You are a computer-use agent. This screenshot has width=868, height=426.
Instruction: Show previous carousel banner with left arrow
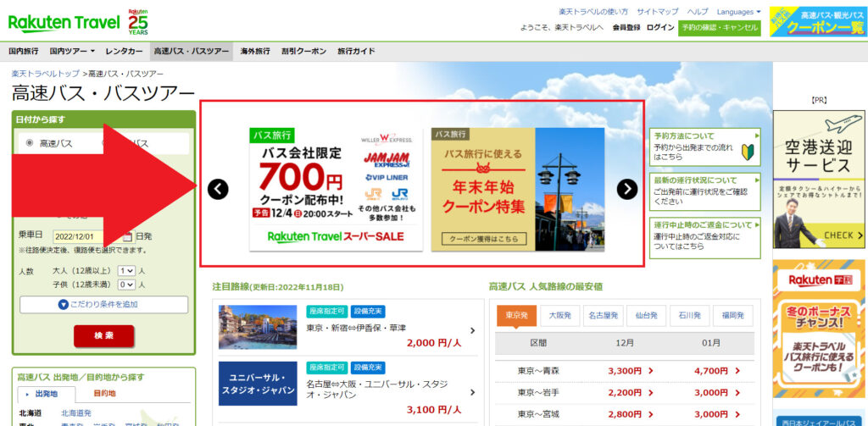click(218, 189)
